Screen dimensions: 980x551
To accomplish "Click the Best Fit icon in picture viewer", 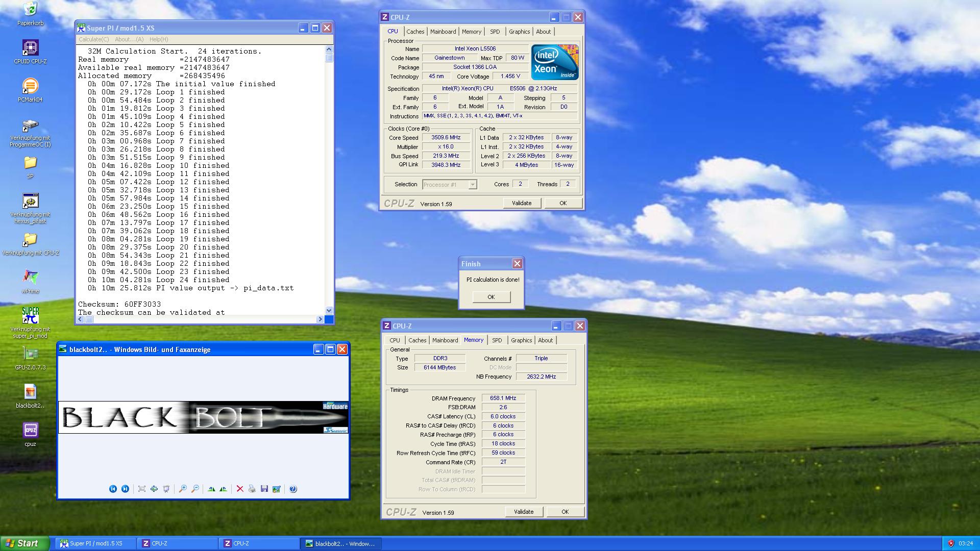I will click(142, 489).
